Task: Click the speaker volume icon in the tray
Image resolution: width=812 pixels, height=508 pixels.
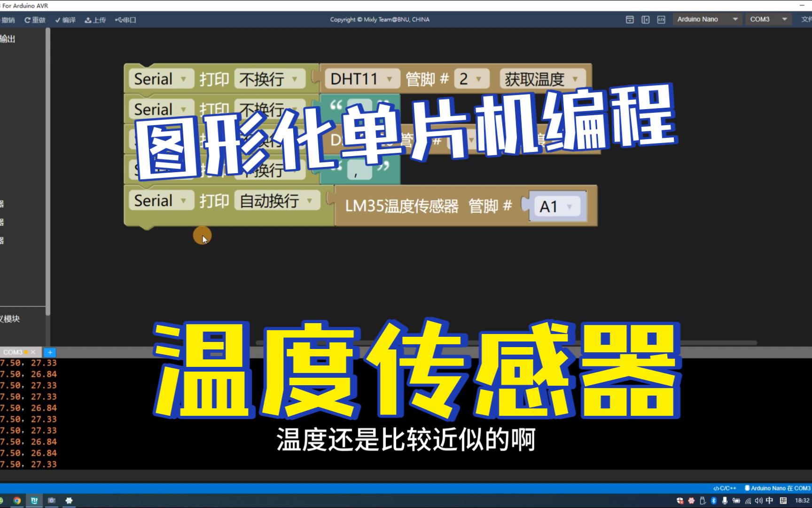Action: [759, 500]
